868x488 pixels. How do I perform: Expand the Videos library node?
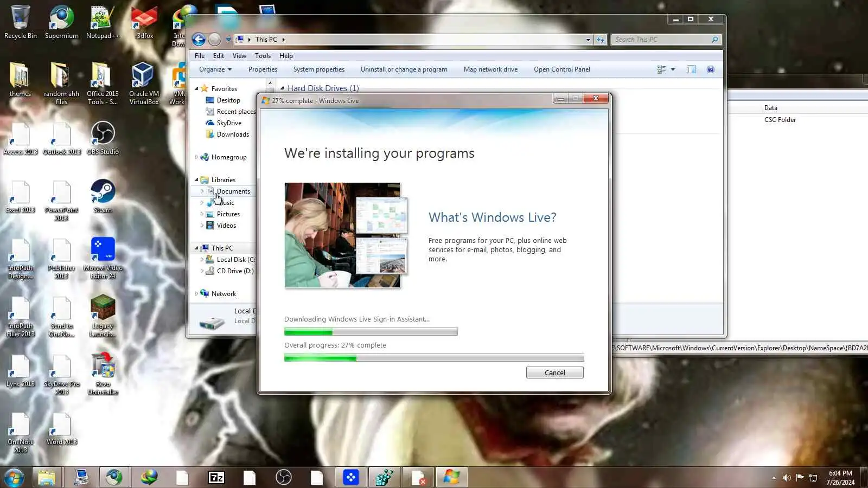coord(202,226)
